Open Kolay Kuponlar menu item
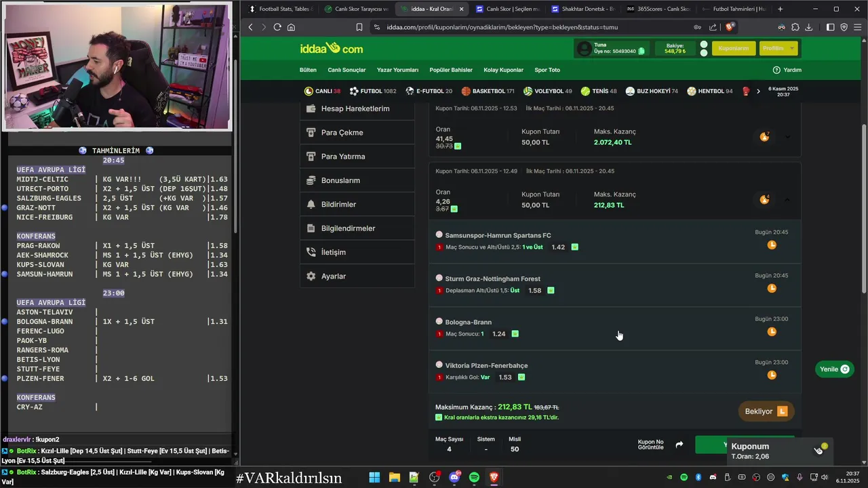Screen dimensions: 868x488 [503, 70]
